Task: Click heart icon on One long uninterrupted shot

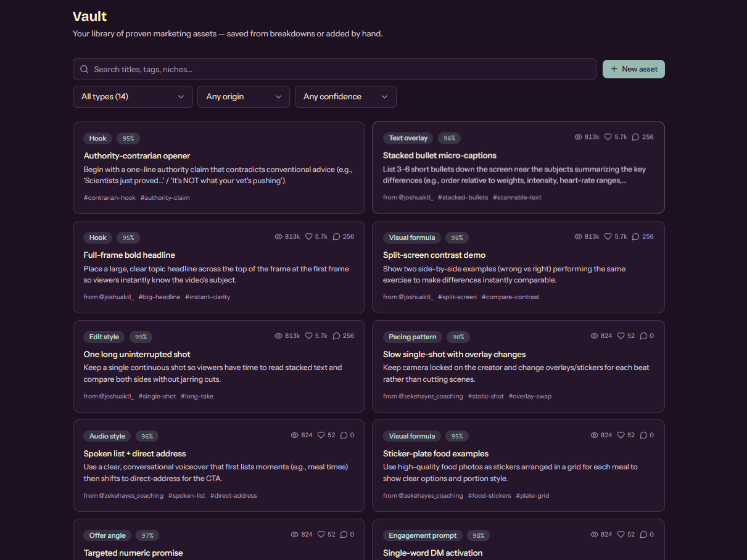Action: 308,336
